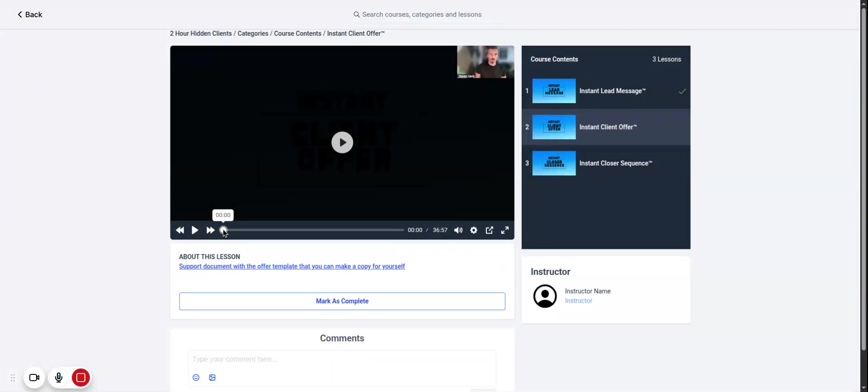868x392 pixels.
Task: Click the Instant Client Offer™ breadcrumb
Action: [x=356, y=33]
